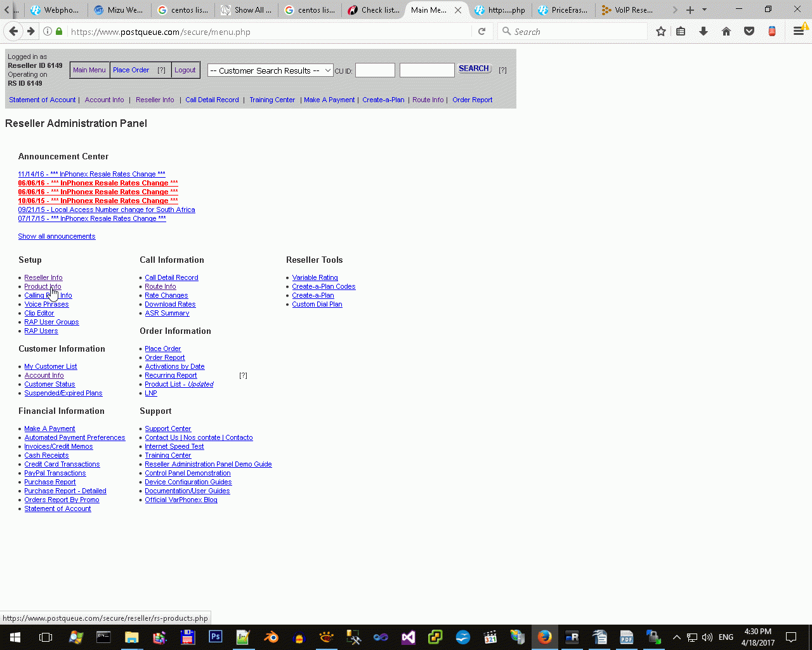
Task: Show bookmarks list icon in toolbar
Action: (681, 31)
